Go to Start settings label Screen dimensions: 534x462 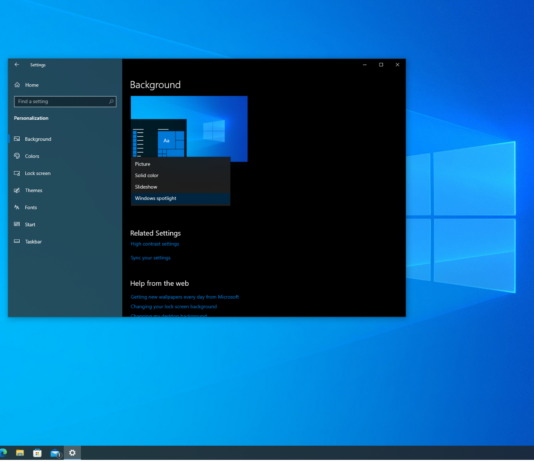pos(30,224)
